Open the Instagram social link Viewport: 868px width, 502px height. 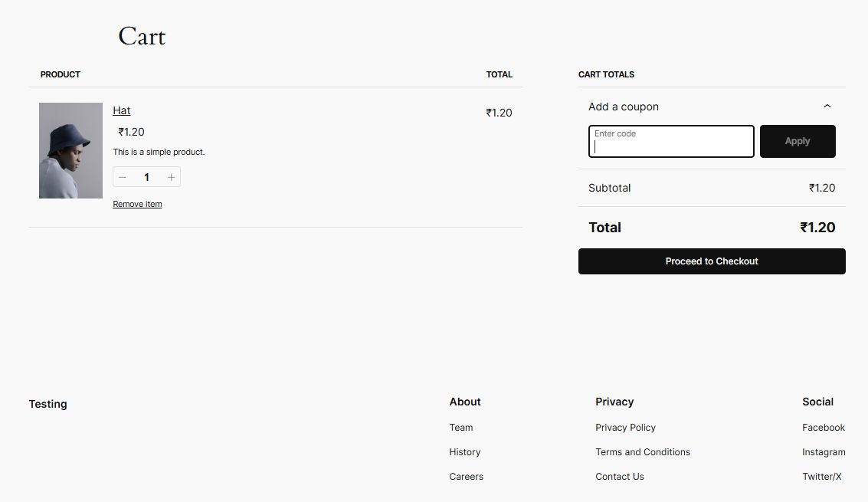[824, 452]
